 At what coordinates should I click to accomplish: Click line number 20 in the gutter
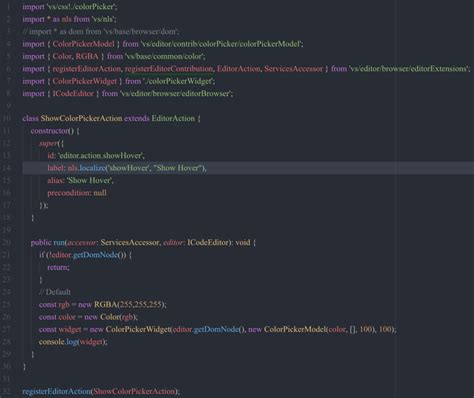[x=7, y=243]
